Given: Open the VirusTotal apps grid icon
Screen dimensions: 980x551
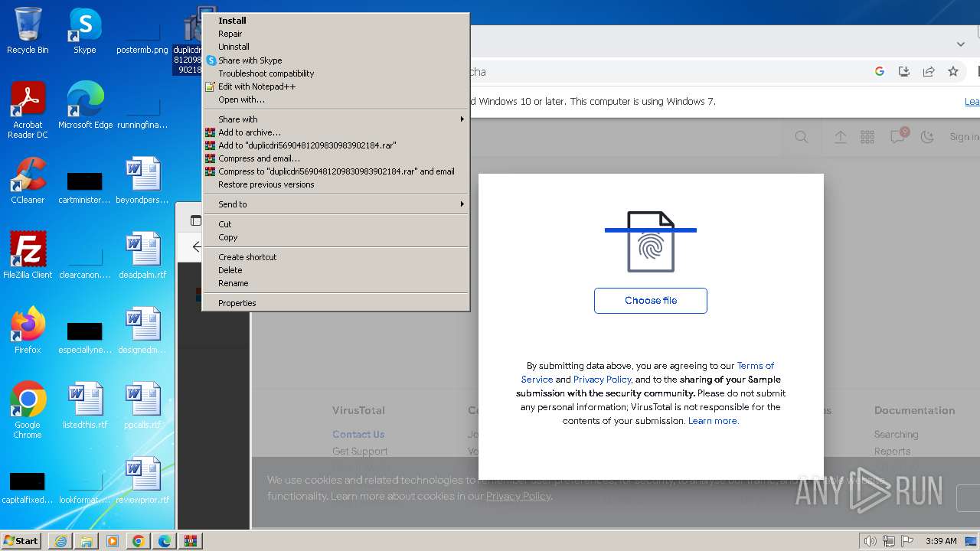Looking at the screenshot, I should coord(867,137).
